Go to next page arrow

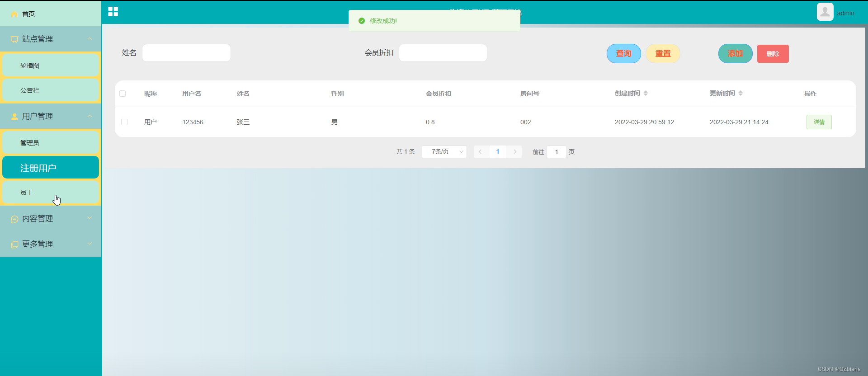coord(515,152)
